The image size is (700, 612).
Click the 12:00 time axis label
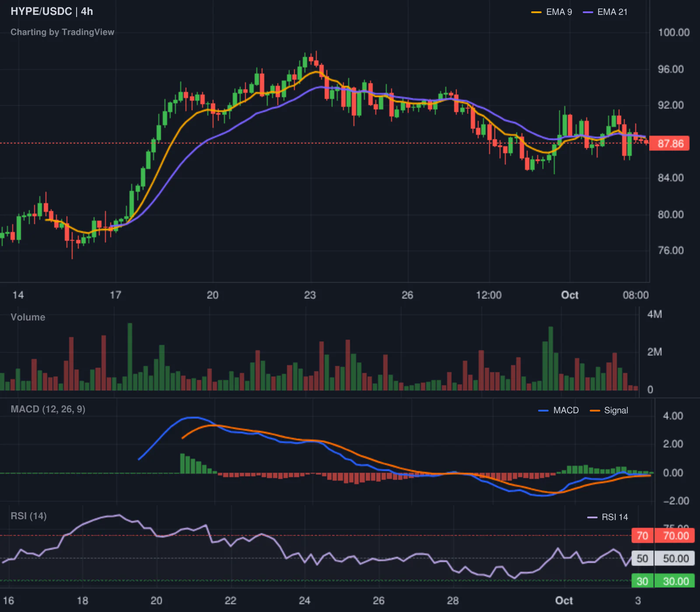click(x=489, y=295)
